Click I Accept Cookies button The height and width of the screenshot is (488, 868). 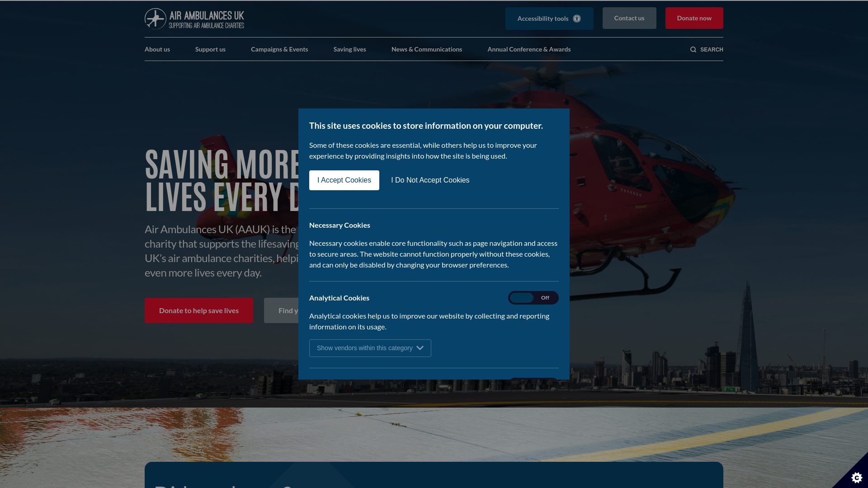344,180
